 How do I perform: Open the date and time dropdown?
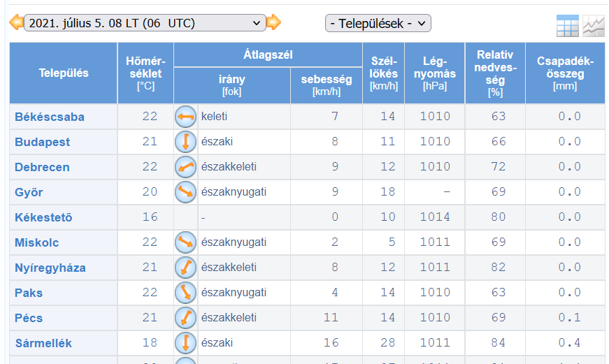point(145,23)
